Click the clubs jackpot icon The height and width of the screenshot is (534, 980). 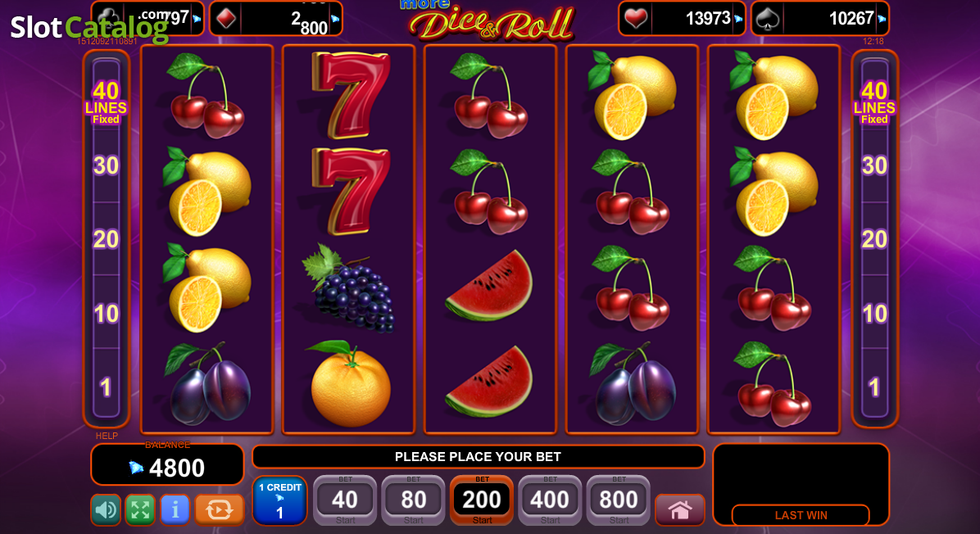[109, 17]
